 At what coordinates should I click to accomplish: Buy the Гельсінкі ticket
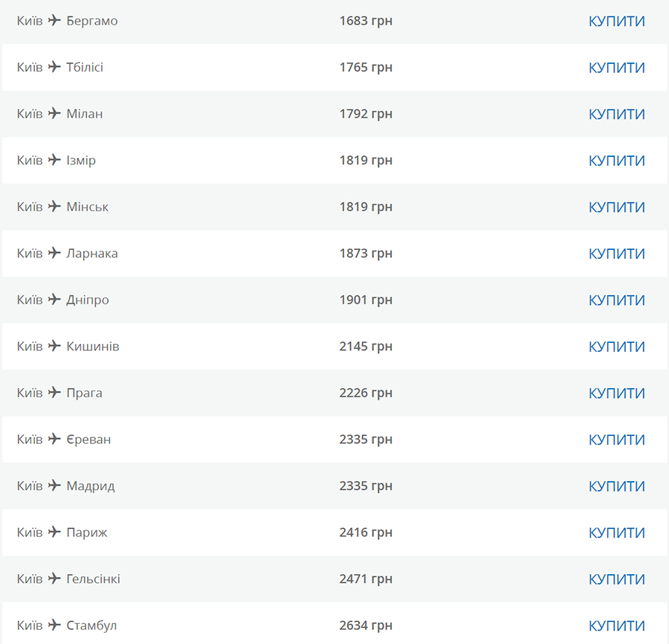point(616,579)
